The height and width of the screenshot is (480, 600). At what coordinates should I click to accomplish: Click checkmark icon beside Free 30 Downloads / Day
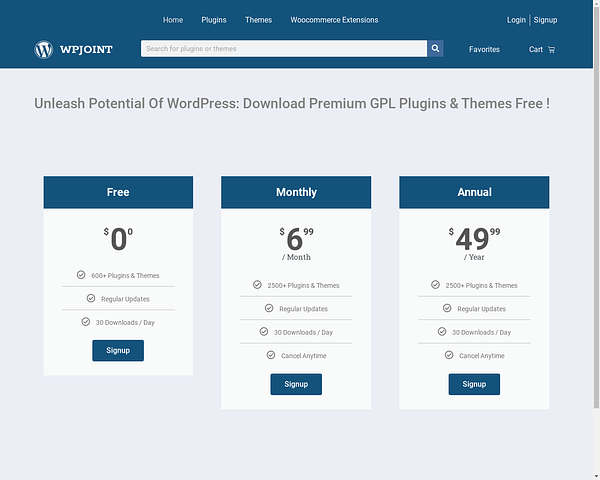click(85, 322)
